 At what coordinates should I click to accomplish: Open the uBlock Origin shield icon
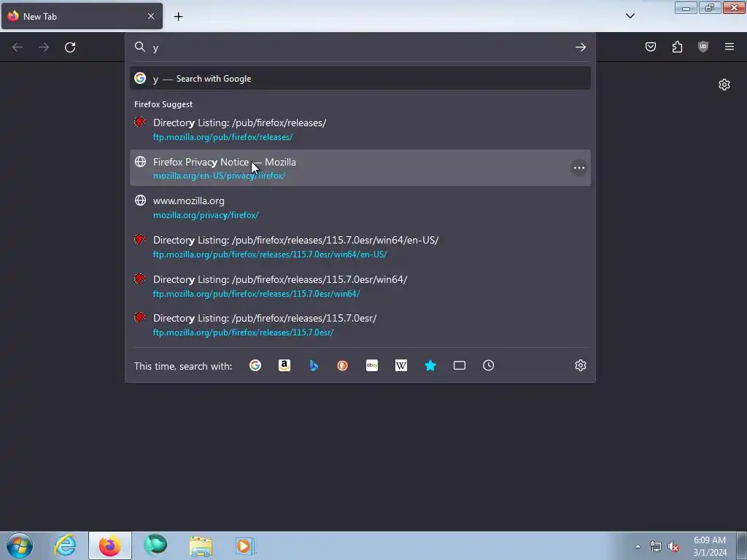703,47
